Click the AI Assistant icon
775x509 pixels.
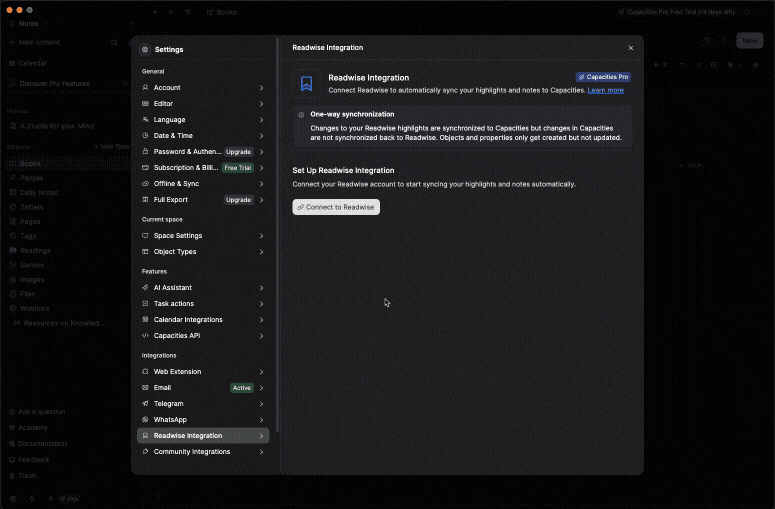[145, 288]
